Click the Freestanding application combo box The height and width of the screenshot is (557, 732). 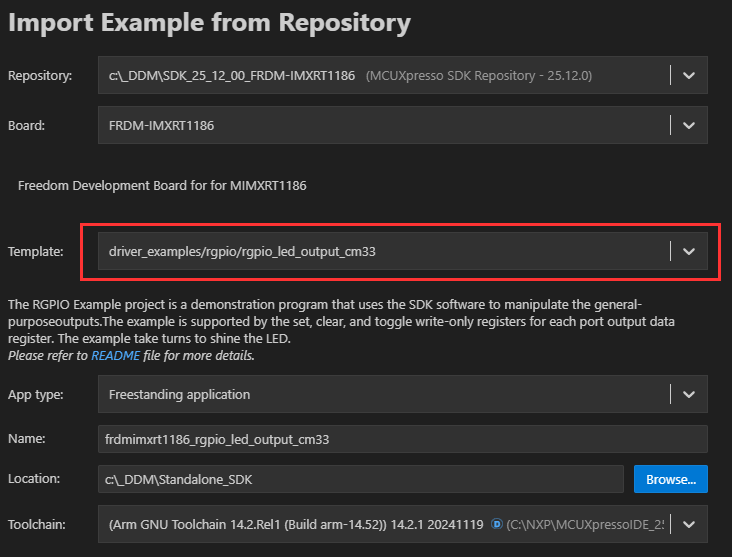tap(402, 394)
